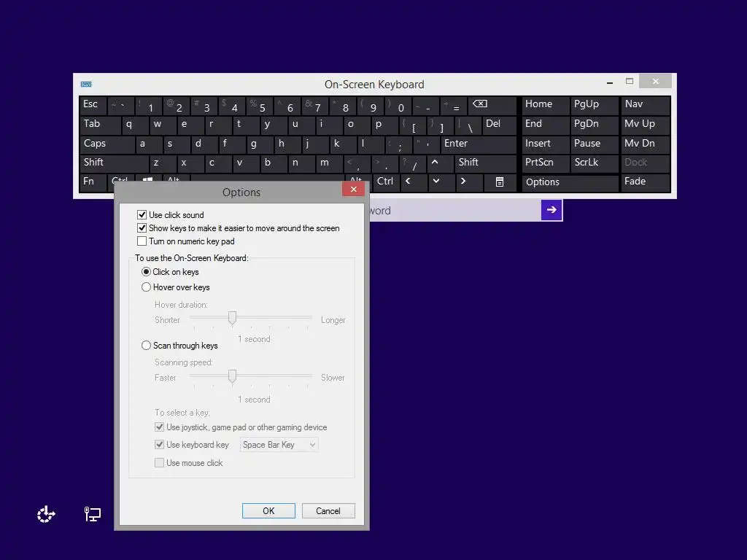Click the Windows logo key
Screen dimensions: 747x560
[x=147, y=179]
